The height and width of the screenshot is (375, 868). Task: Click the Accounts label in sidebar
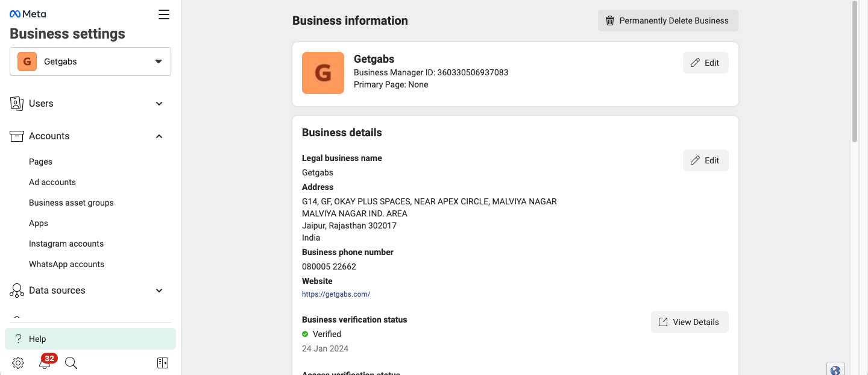point(49,136)
